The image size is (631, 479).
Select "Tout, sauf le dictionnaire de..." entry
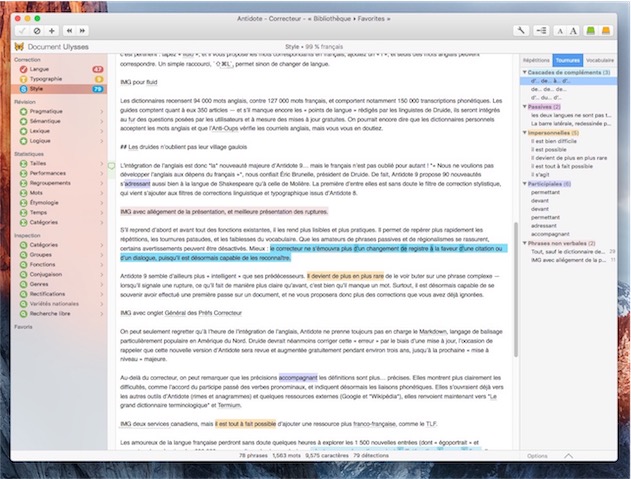(x=568, y=252)
